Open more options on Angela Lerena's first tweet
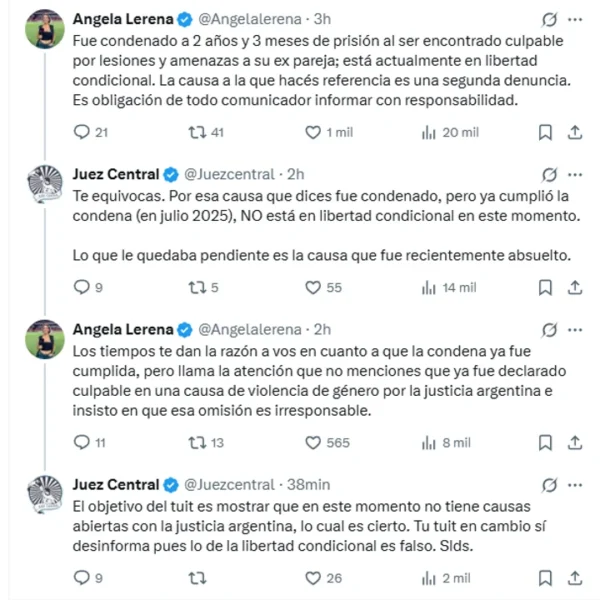The height and width of the screenshot is (600, 600). click(x=575, y=19)
